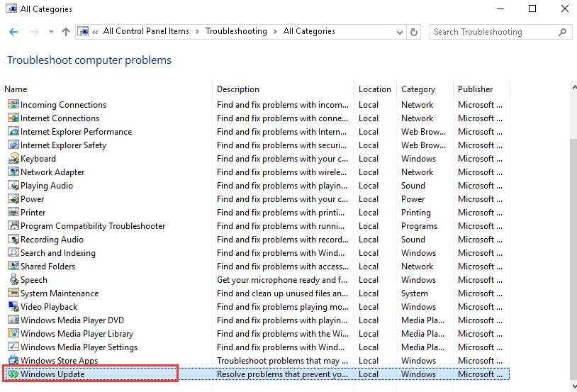Click the Search and Indexing icon
The height and width of the screenshot is (392, 577).
click(x=13, y=253)
